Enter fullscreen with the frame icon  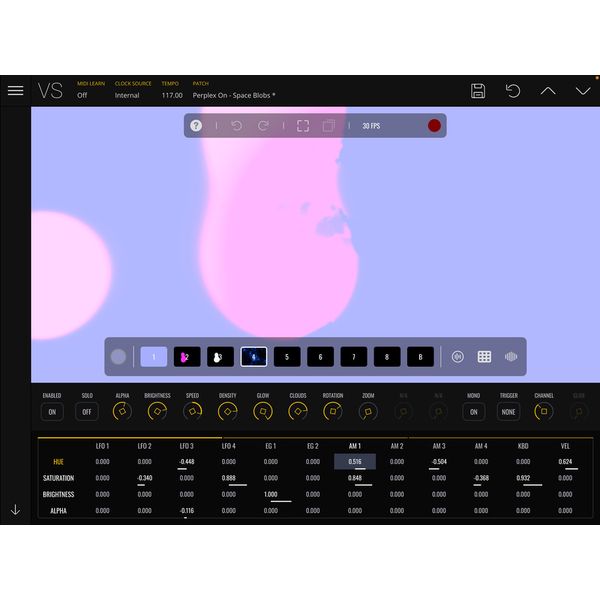point(303,126)
